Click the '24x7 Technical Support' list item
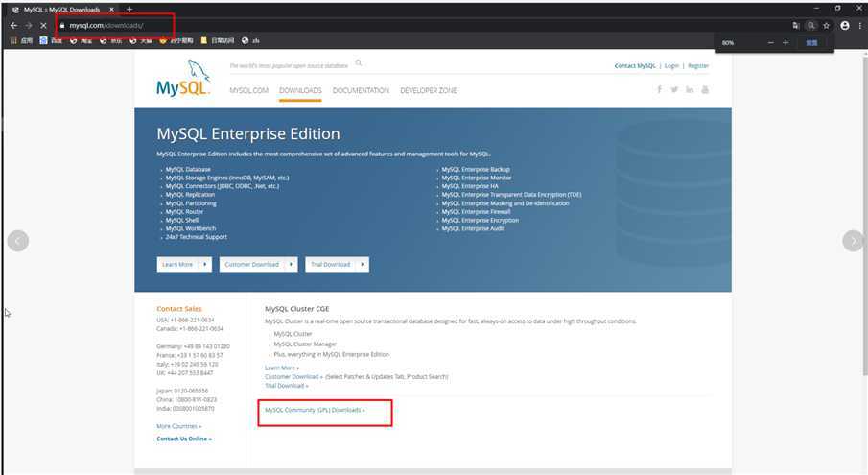Viewport: 868px width, 475px height. [x=196, y=237]
